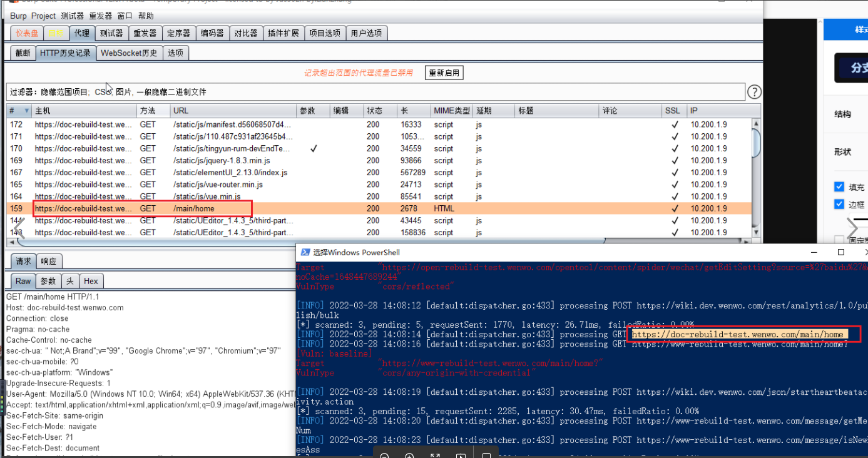Uncheck the 填充 checkbox in the right panel
Screen dimensions: 868x458
pyautogui.click(x=839, y=186)
